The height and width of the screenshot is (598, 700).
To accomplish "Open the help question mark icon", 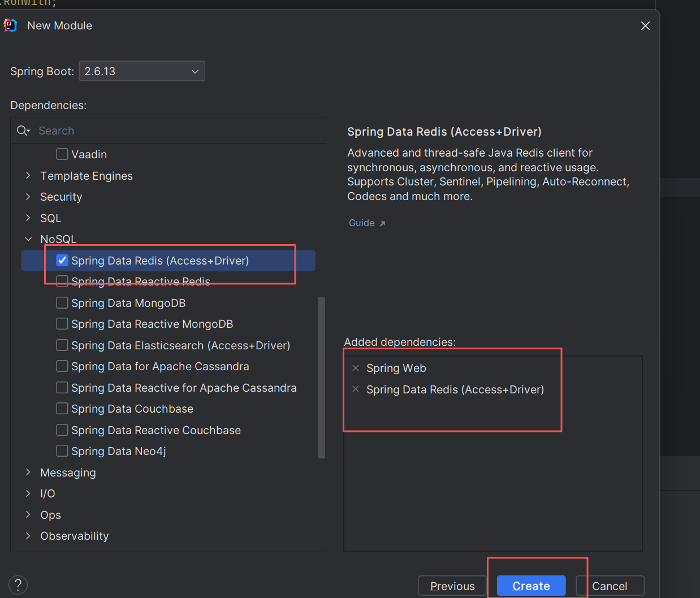I will coord(18,585).
